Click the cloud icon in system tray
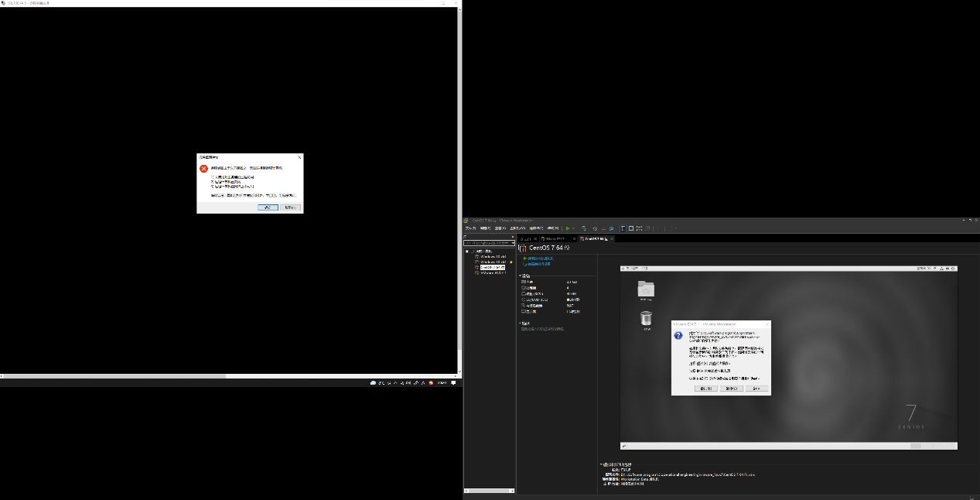Image resolution: width=980 pixels, height=500 pixels. (373, 383)
